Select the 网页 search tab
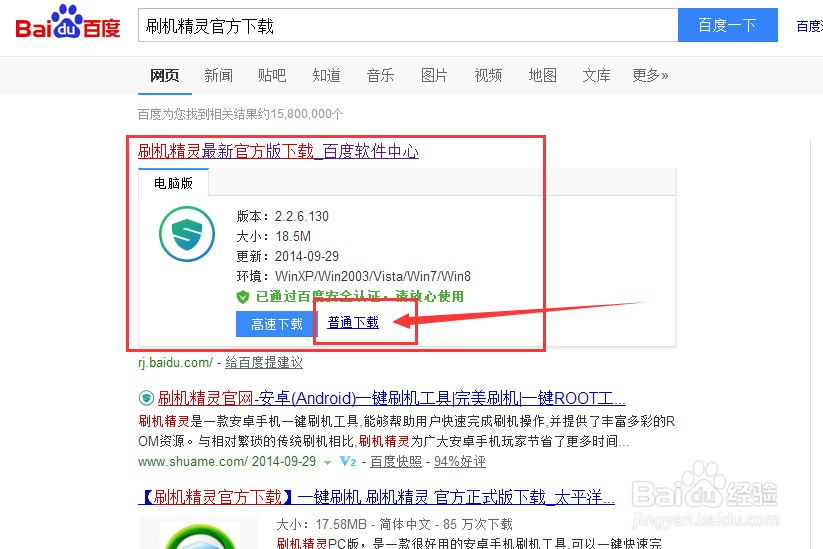The width and height of the screenshot is (823, 549). point(165,76)
